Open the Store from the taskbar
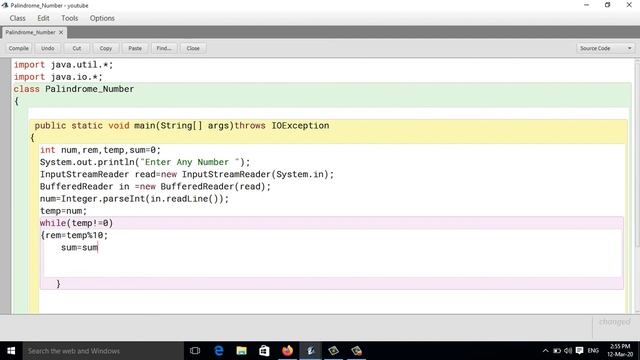 [264, 351]
